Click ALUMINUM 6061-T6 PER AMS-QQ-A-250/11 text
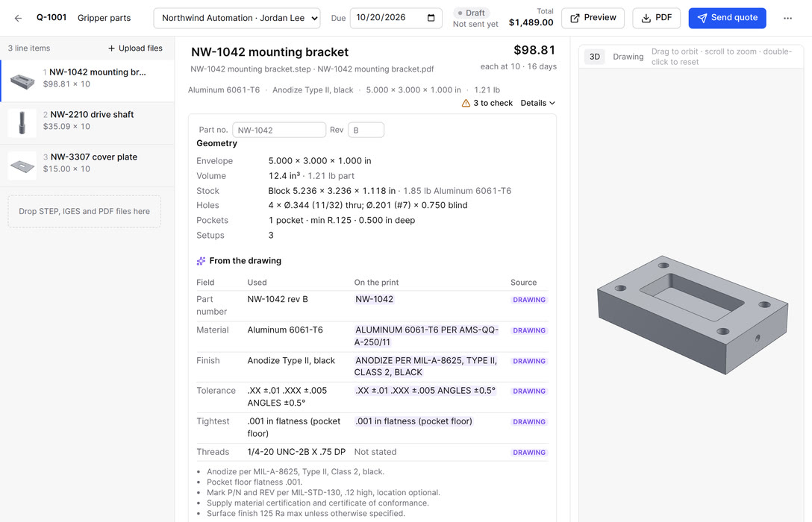 coord(426,336)
